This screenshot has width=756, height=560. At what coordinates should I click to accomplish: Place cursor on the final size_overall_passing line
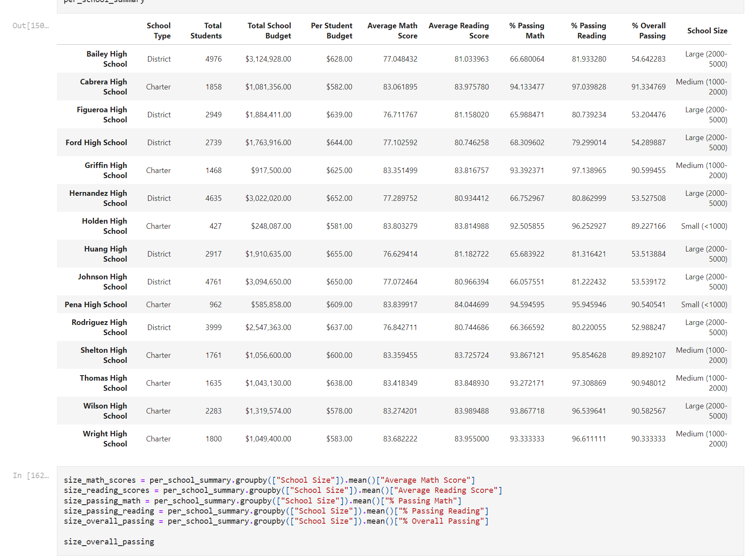pos(109,542)
